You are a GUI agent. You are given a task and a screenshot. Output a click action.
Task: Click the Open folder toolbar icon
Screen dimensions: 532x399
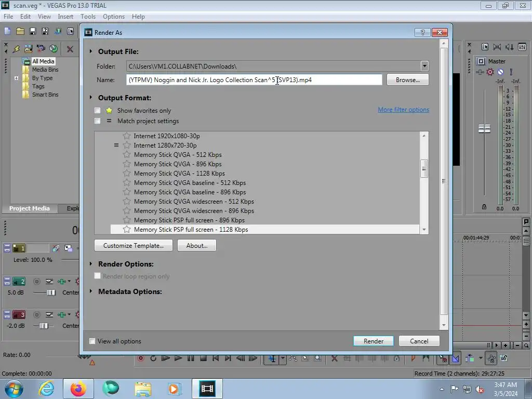coord(20,31)
